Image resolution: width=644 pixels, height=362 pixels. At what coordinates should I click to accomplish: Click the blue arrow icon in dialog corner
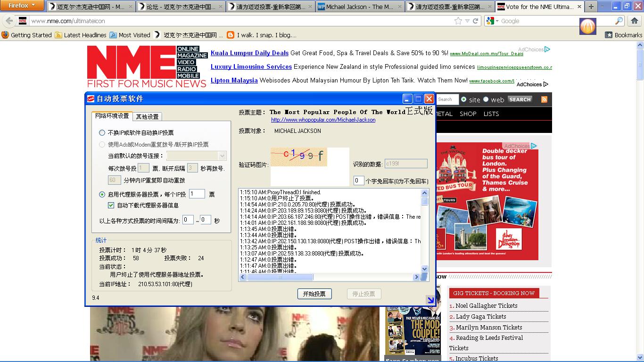(430, 300)
